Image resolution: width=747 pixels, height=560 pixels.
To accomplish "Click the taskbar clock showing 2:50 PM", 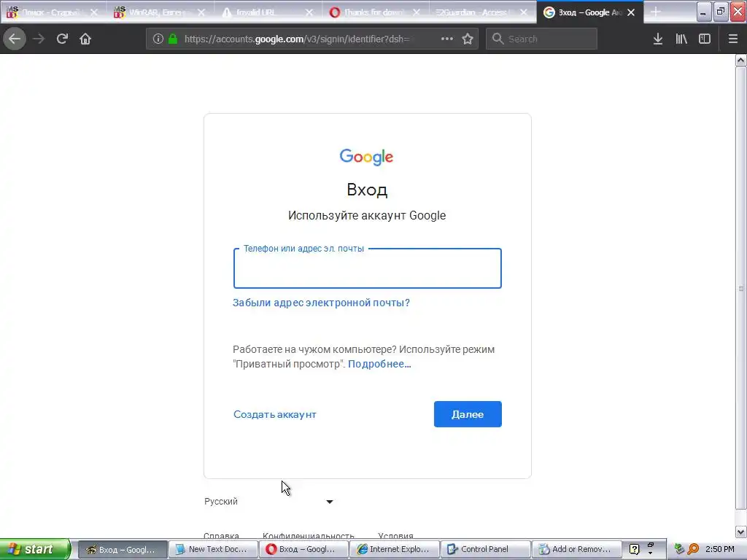I will tap(720, 549).
